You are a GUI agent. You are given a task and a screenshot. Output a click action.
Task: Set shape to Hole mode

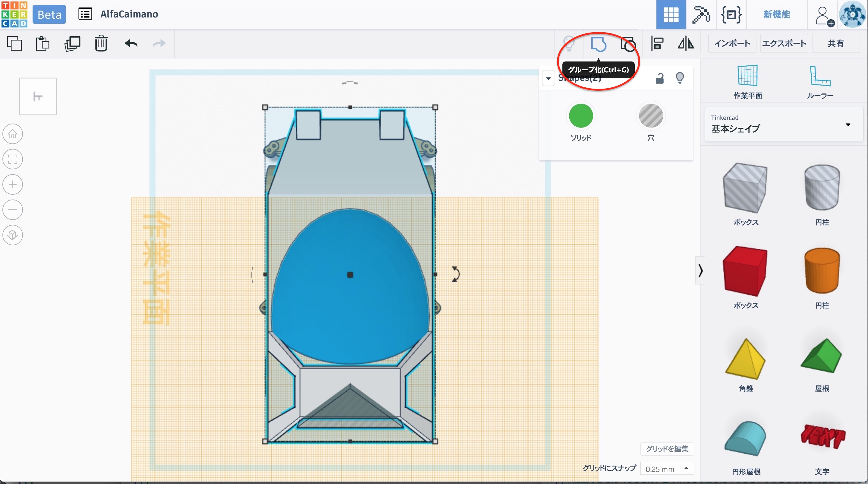click(x=651, y=116)
